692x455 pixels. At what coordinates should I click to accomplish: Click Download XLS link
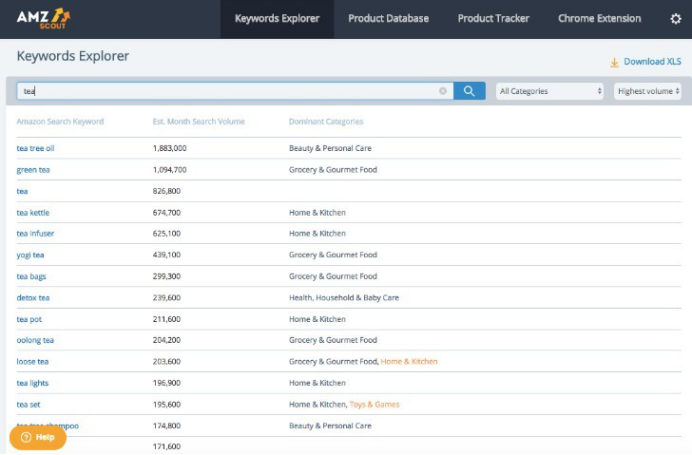point(652,62)
